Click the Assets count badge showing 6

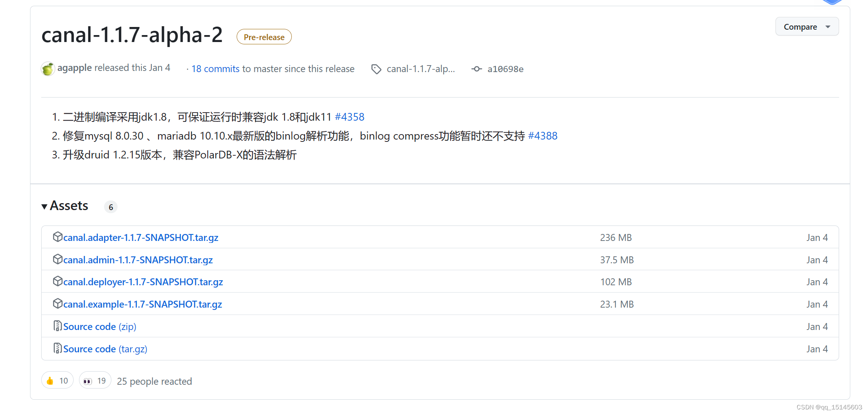[x=111, y=207]
